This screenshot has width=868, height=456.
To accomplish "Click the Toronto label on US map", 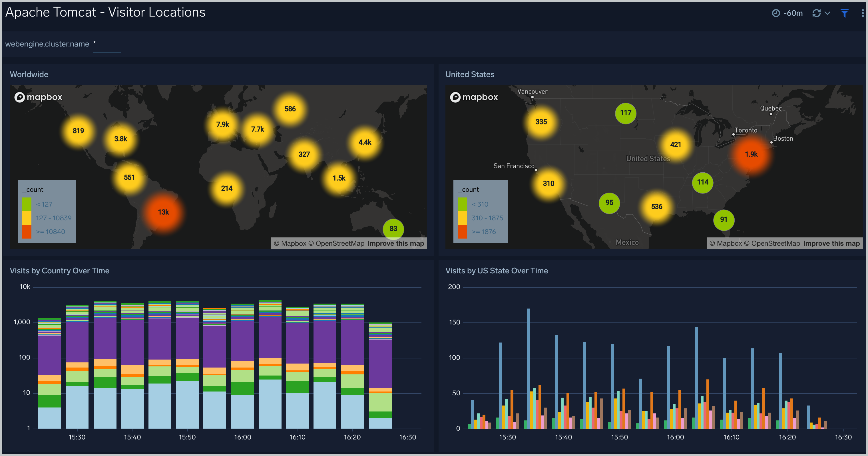I will pyautogui.click(x=746, y=130).
